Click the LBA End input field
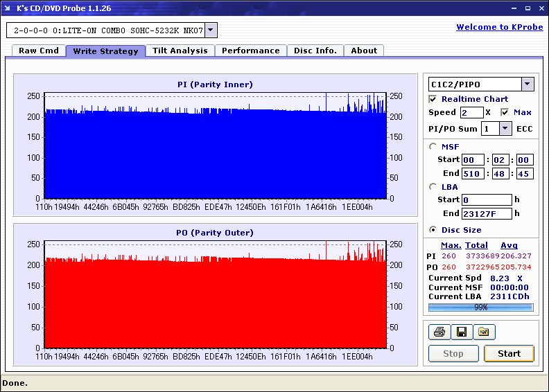This screenshot has height=392, width=549. coord(486,213)
